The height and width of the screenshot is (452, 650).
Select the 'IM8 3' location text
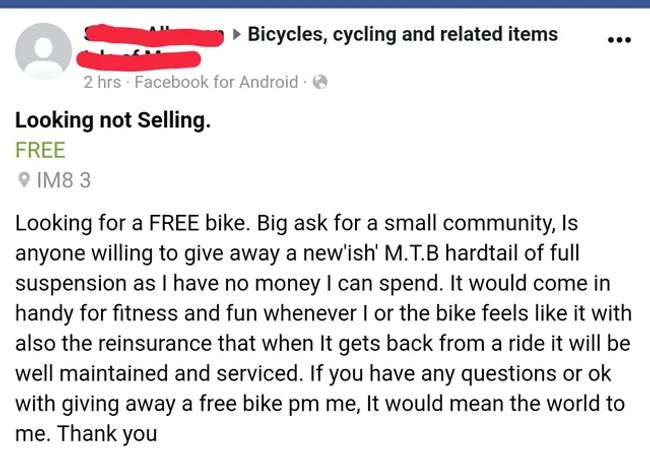(x=64, y=181)
